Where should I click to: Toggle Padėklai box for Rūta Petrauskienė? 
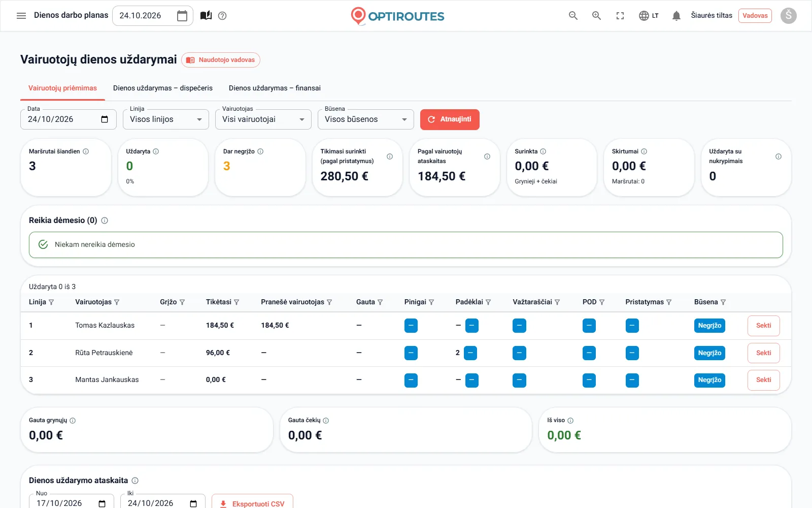coord(470,353)
